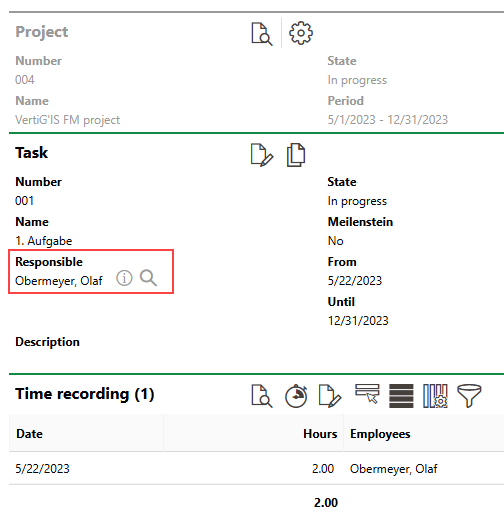Show info for responsible Obermeyer, Olaf
Screen dimensions: 504x516
pyautogui.click(x=124, y=278)
